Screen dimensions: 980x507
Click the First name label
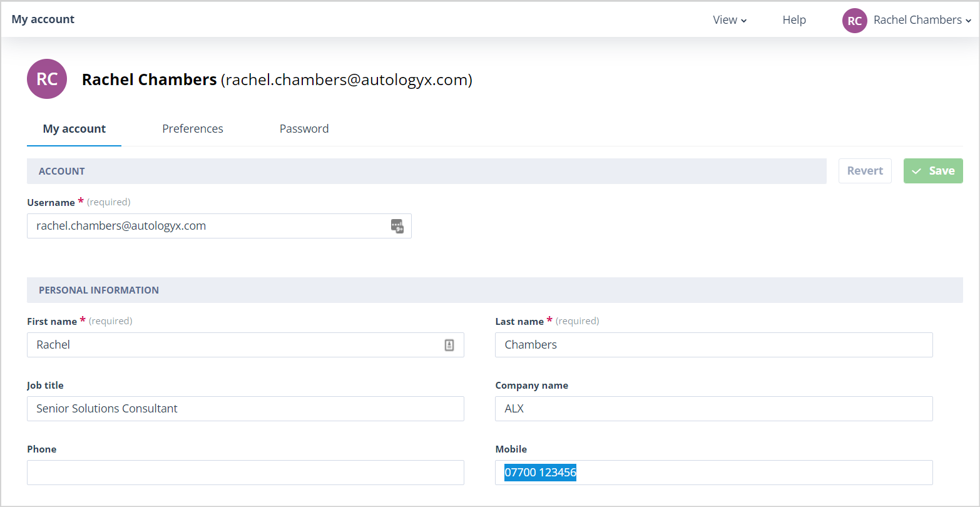coord(52,321)
